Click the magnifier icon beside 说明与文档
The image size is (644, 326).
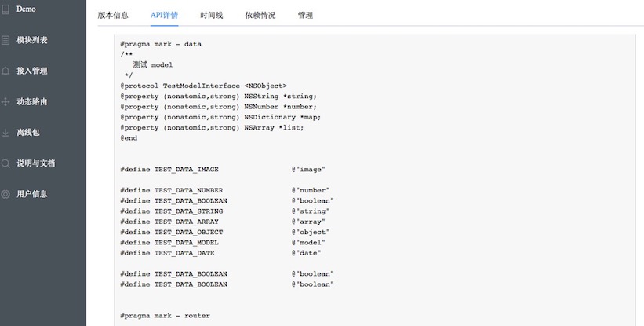pyautogui.click(x=5, y=163)
